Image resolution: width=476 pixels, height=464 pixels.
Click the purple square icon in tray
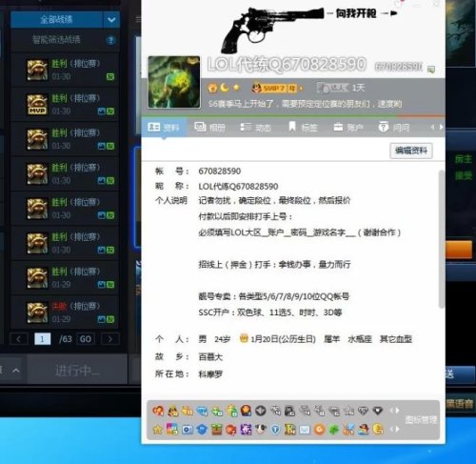point(246,430)
